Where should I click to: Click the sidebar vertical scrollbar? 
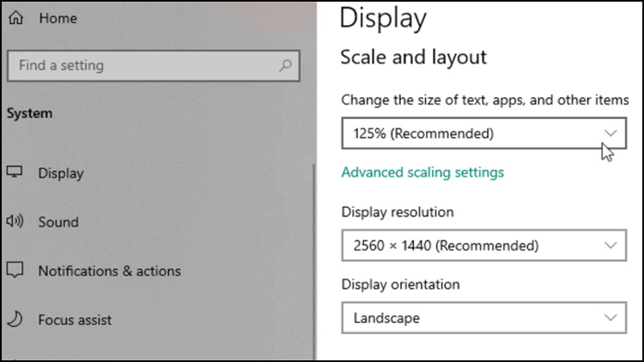click(314, 262)
